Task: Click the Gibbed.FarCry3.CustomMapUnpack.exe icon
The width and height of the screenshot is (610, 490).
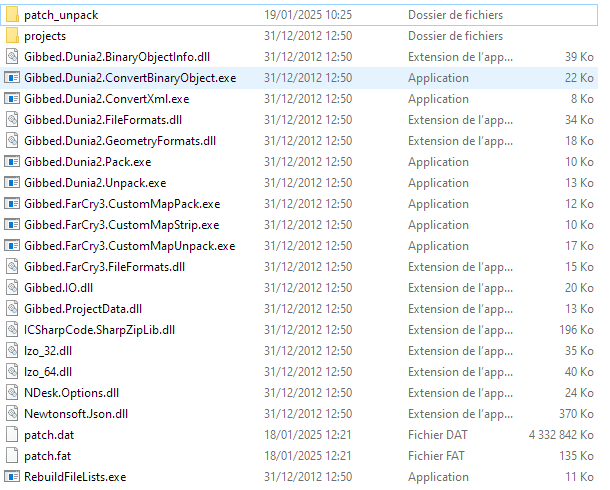Action: point(12,246)
